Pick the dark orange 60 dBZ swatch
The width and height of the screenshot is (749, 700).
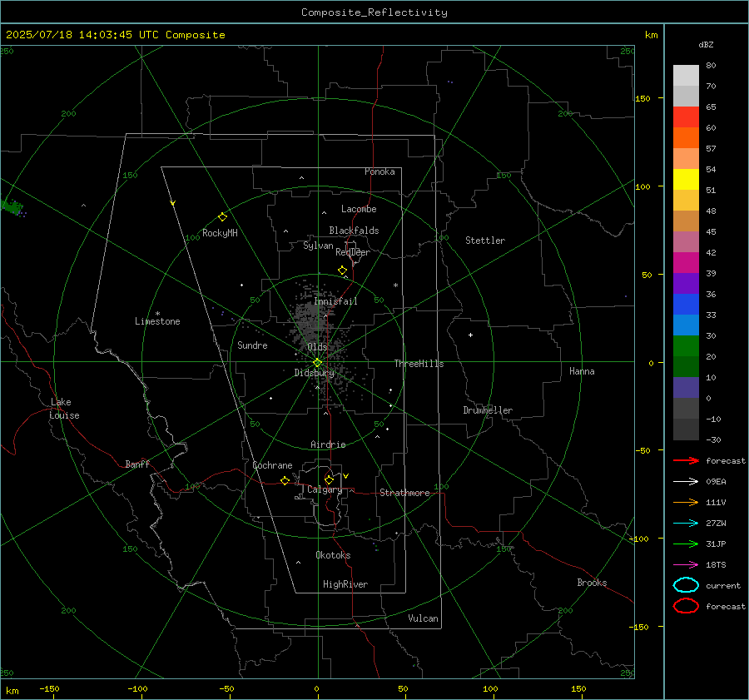[x=686, y=138]
